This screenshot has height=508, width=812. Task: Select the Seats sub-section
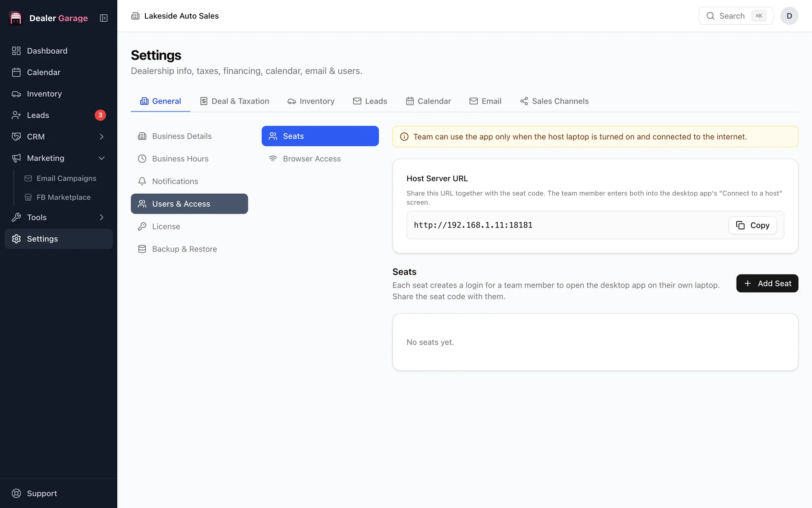pos(320,136)
